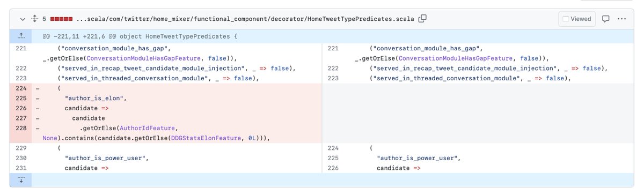Click the expand all lines arrows icon

click(35, 19)
